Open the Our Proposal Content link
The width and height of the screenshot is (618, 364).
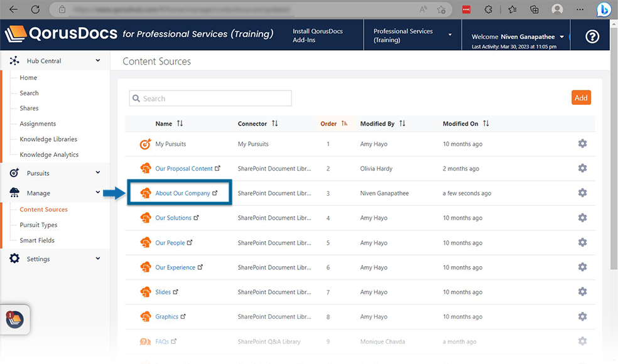(x=183, y=169)
